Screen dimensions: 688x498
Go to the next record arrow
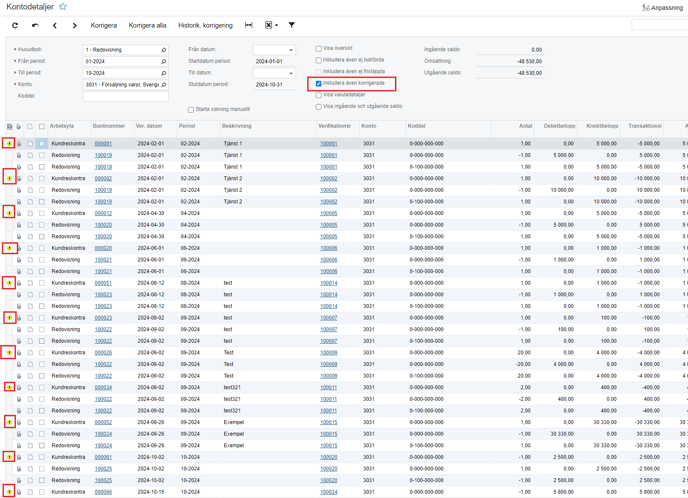pos(75,25)
